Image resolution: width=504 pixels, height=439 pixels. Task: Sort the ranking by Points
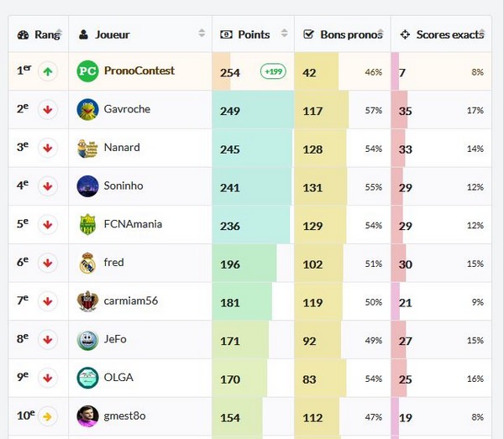(252, 34)
